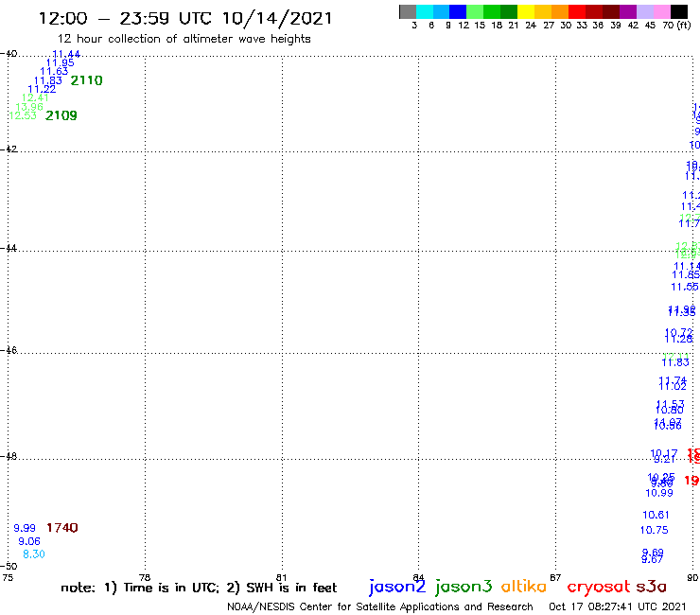Click the latitude axis label -46
This screenshot has width=700, height=615.
9,350
